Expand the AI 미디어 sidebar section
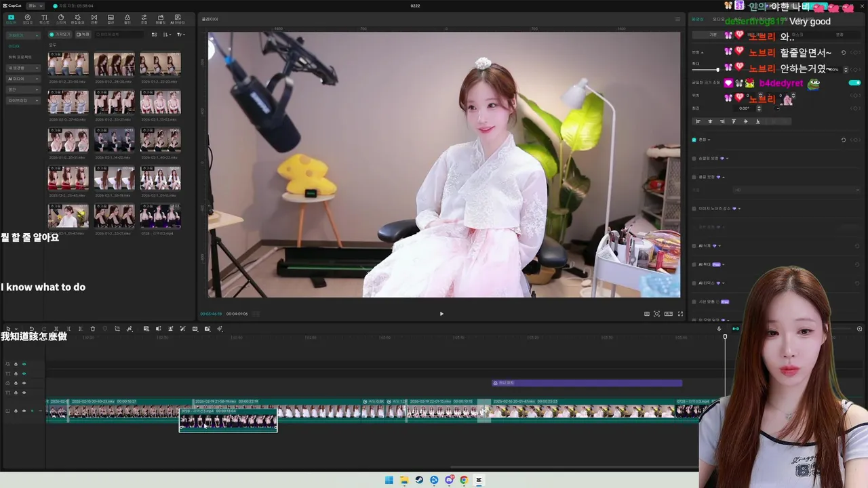 (x=23, y=79)
